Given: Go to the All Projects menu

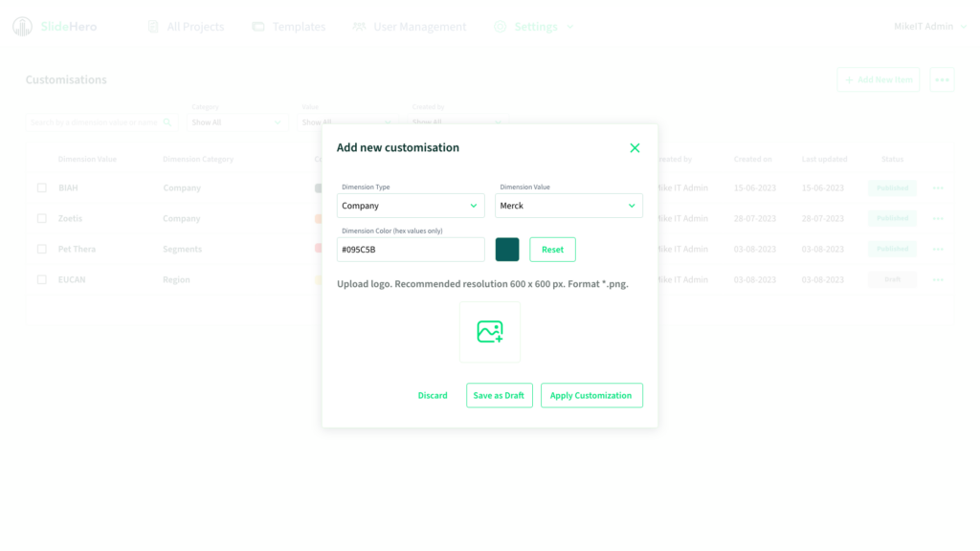Looking at the screenshot, I should pos(186,27).
